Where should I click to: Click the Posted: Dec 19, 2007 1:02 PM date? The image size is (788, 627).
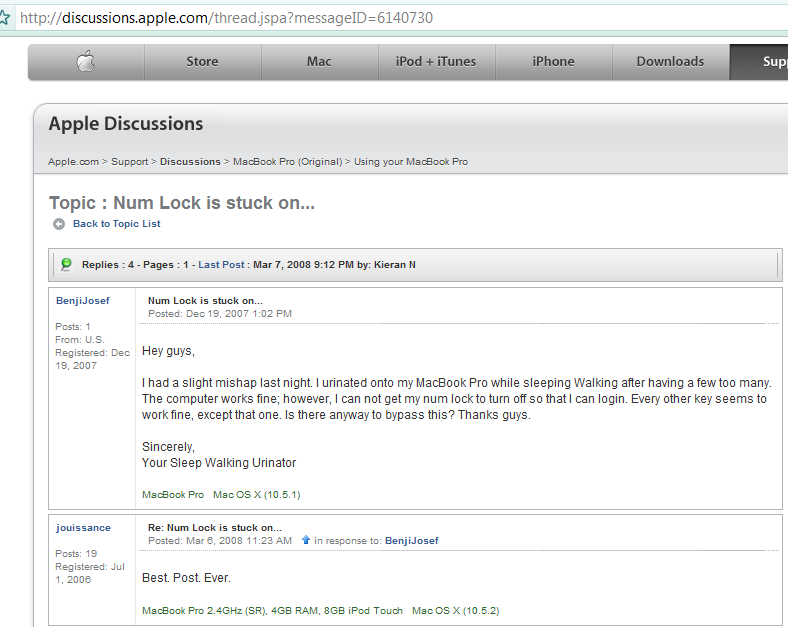[220, 314]
